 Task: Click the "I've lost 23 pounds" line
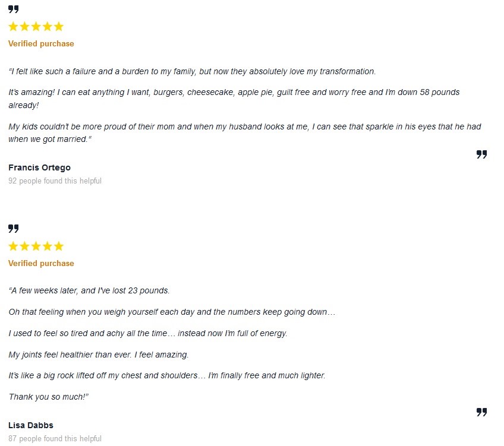pyautogui.click(x=89, y=291)
